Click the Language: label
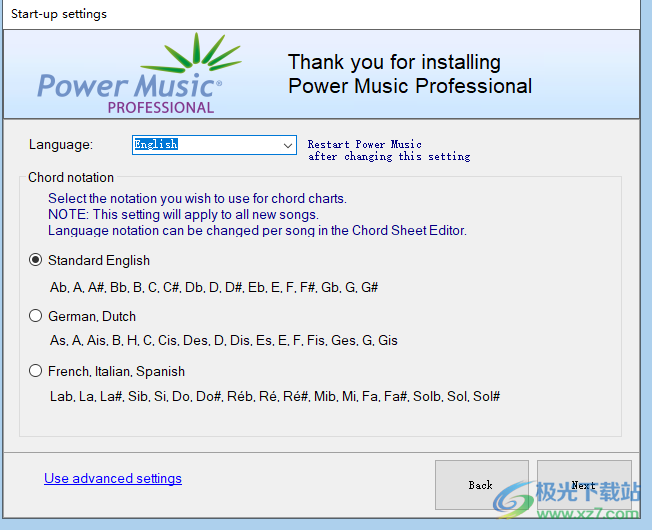The height and width of the screenshot is (530, 652). pyautogui.click(x=61, y=145)
